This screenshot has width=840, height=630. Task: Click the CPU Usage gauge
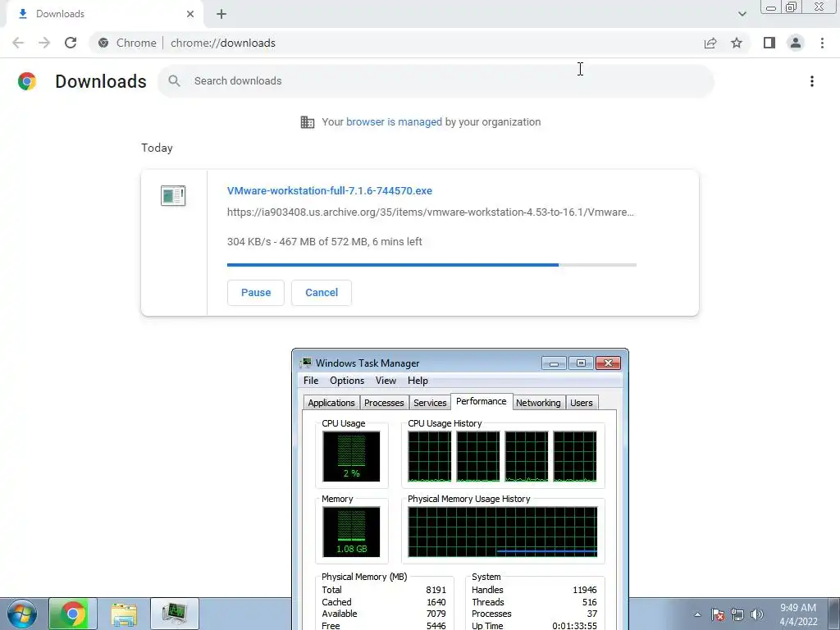tap(351, 456)
